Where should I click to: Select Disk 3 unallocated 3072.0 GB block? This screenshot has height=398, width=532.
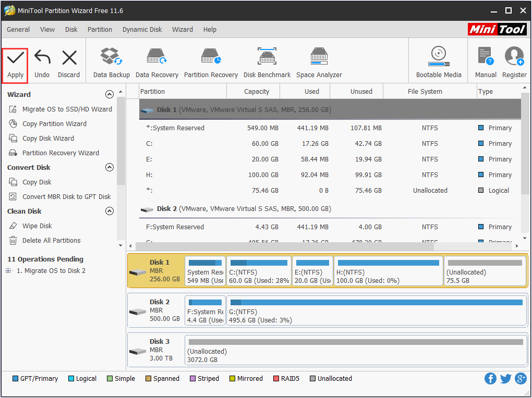356,350
